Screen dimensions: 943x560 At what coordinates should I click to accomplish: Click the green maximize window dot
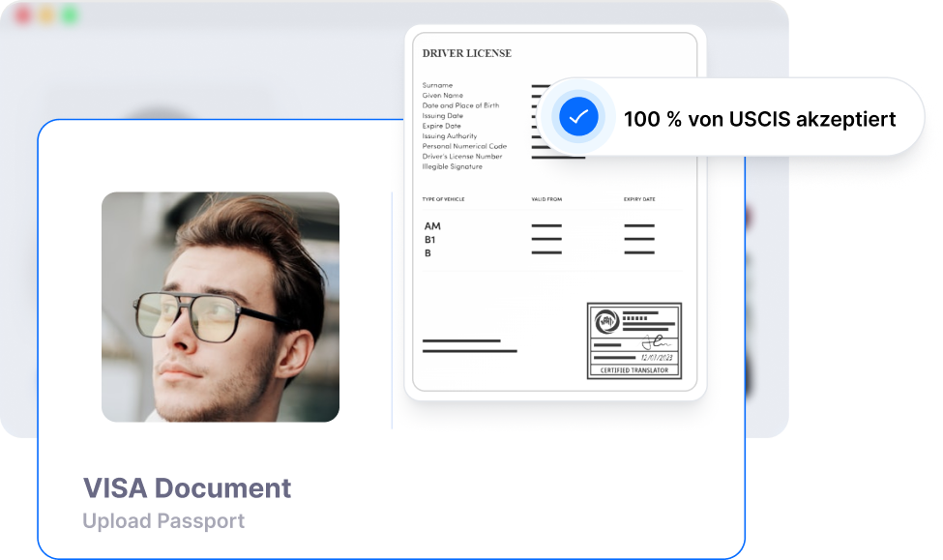point(70,15)
